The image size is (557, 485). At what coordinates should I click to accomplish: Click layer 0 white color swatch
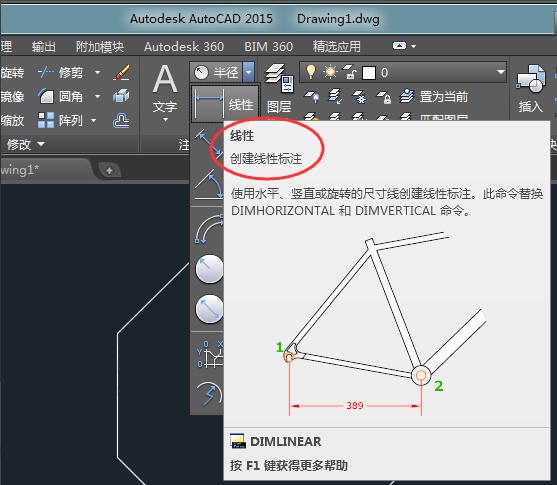point(369,72)
